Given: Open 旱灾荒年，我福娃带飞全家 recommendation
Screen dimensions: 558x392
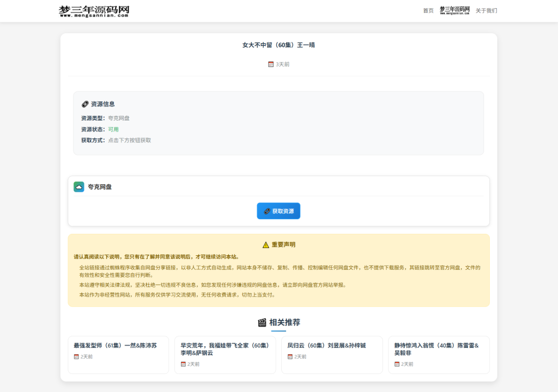Looking at the screenshot, I should coord(225,354).
